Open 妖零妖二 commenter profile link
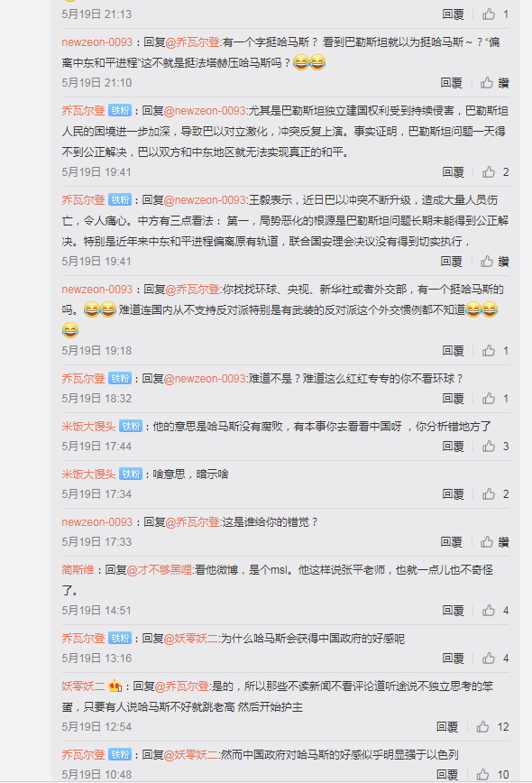This screenshot has width=532, height=783. pos(83,686)
